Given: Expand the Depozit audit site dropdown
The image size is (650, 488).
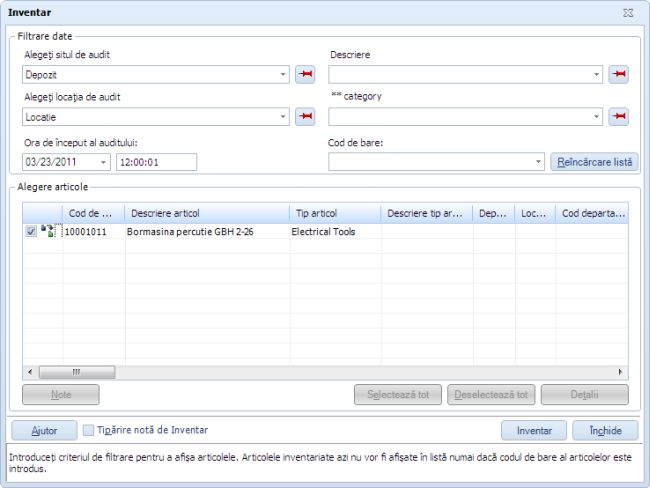Looking at the screenshot, I should click(283, 75).
